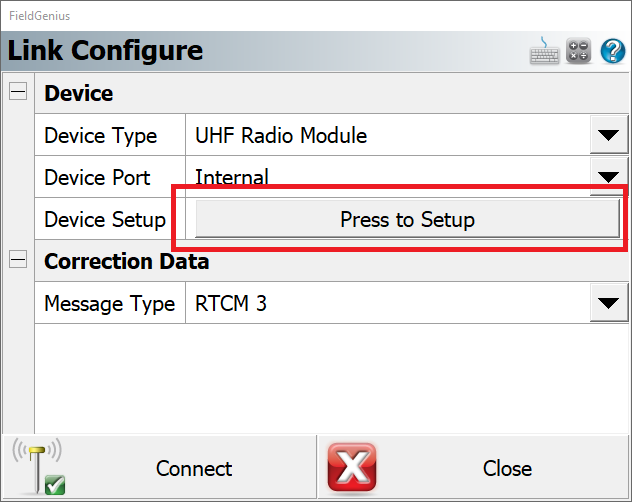Click the blue help question mark icon
The height and width of the screenshot is (502, 632).
tap(612, 51)
